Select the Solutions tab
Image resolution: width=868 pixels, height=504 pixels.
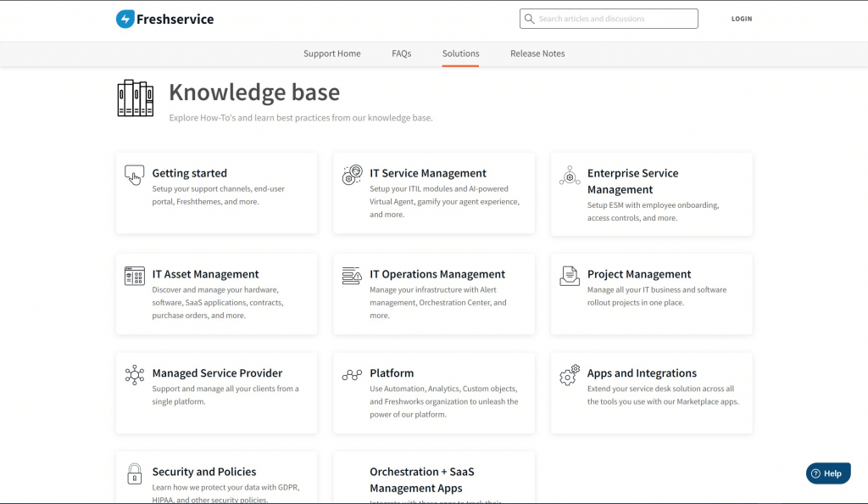click(x=460, y=53)
